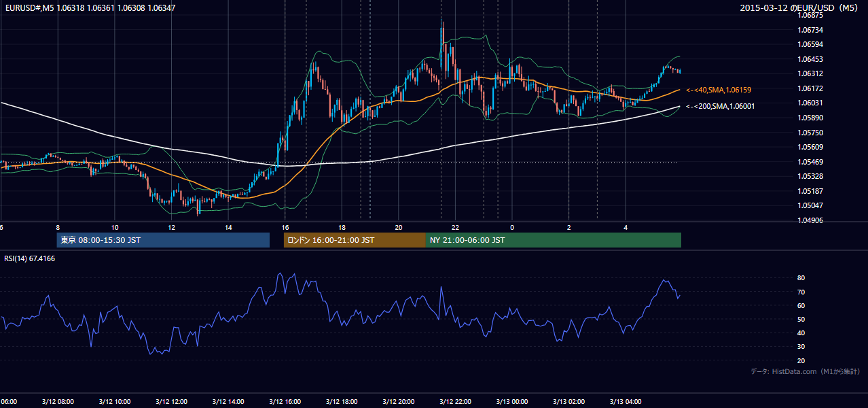
Task: Select the NY 21:00-06:00 JST session bar
Action: pyautogui.click(x=554, y=240)
